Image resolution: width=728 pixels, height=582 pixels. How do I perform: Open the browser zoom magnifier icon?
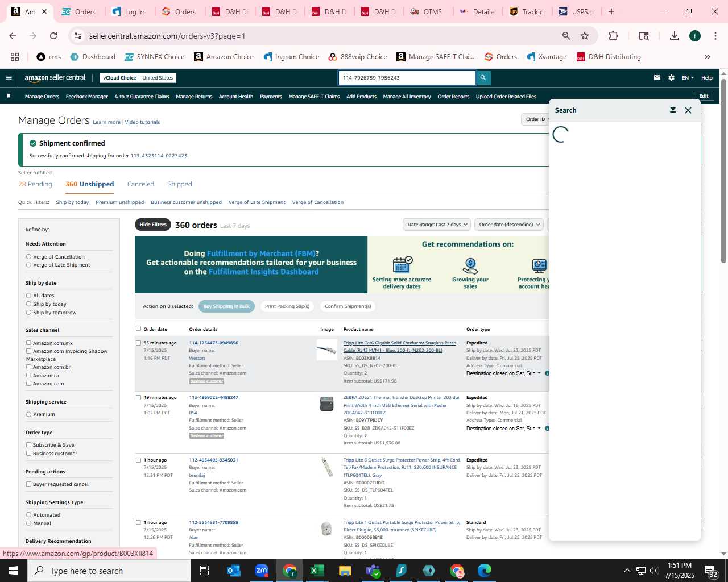[x=566, y=36]
